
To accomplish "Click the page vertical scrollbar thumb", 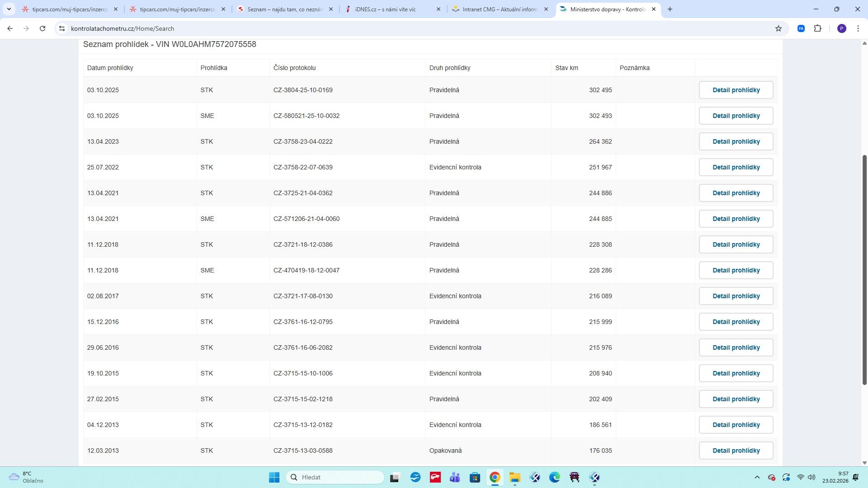I will pos(864,270).
